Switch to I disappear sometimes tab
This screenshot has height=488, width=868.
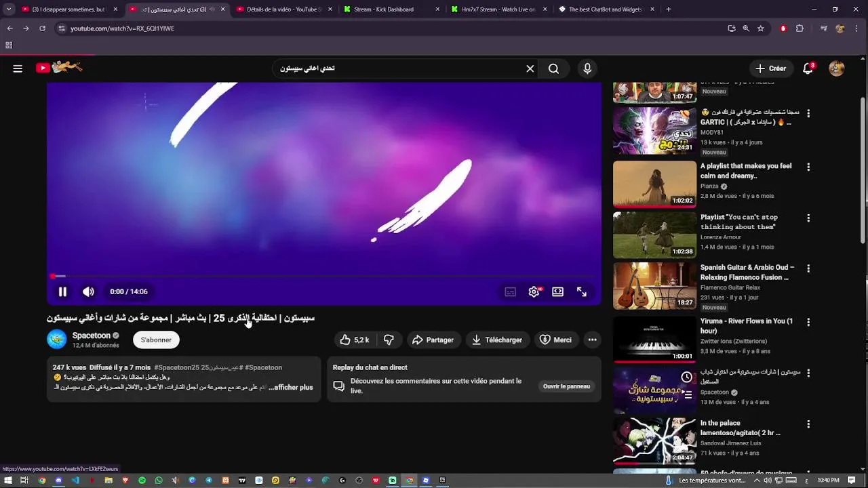click(68, 9)
